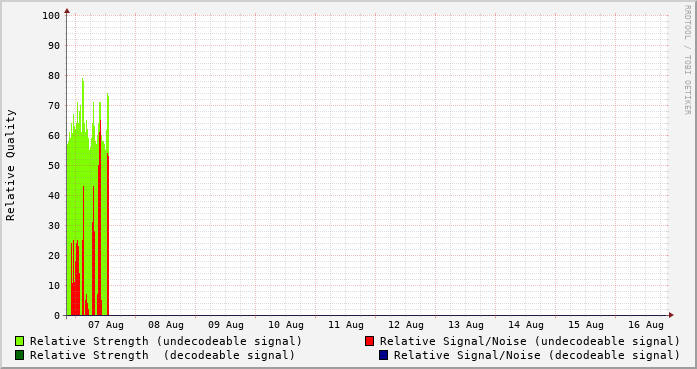Click the '10 Aug' date label
Screen dimensions: 697x369
(x=286, y=325)
